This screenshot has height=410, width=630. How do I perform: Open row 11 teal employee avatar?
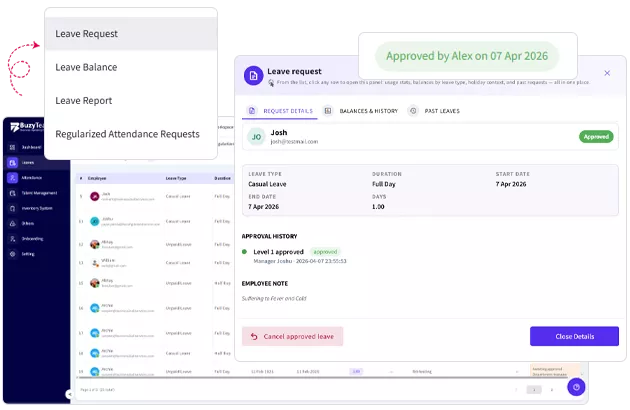click(x=94, y=221)
